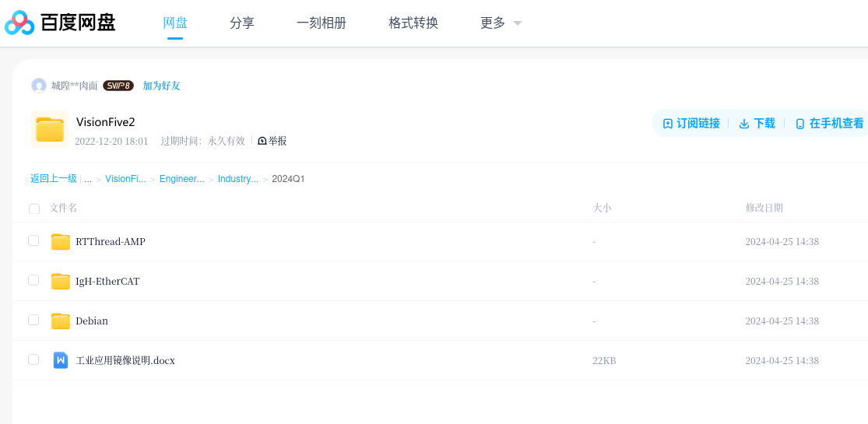Go to the Industry... breadcrumb
The width and height of the screenshot is (868, 424).
[238, 179]
